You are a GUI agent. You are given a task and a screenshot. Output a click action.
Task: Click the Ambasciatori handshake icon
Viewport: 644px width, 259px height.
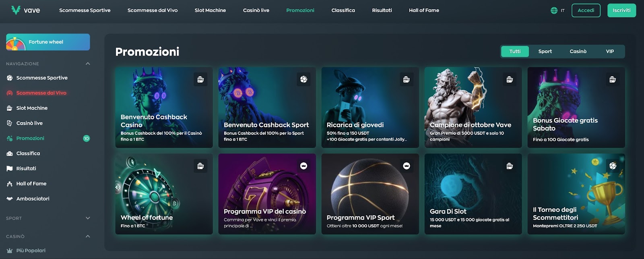(x=10, y=199)
